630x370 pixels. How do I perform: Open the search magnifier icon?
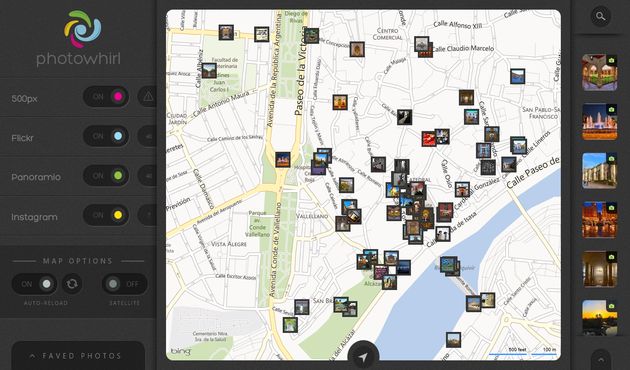pyautogui.click(x=600, y=16)
